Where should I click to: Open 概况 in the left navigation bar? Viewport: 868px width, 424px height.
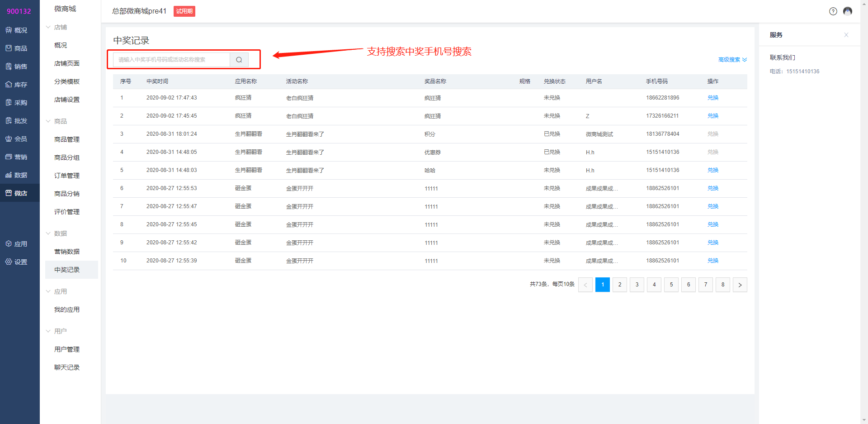click(x=16, y=30)
